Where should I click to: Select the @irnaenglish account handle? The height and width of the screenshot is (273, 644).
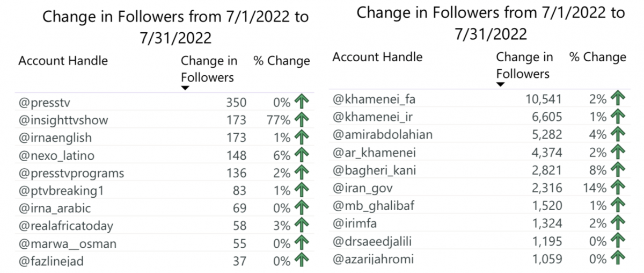click(x=55, y=138)
